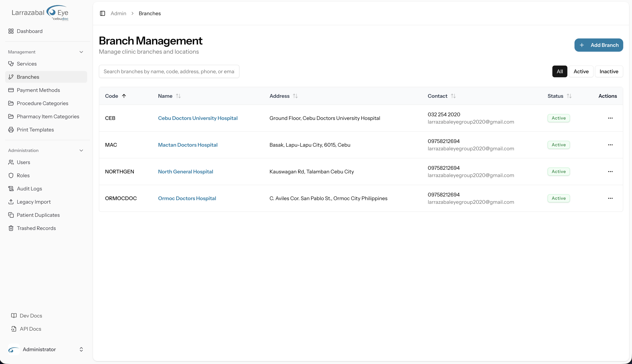Image resolution: width=632 pixels, height=364 pixels.
Task: Click the Add Branch button
Action: pos(598,45)
